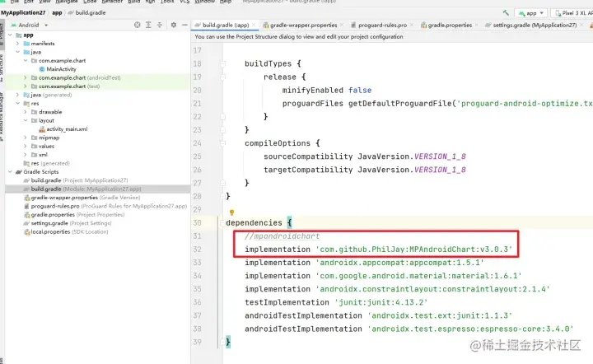This screenshot has height=364, width=593.
Task: Open the Refactor menu
Action: (x=112, y=2)
